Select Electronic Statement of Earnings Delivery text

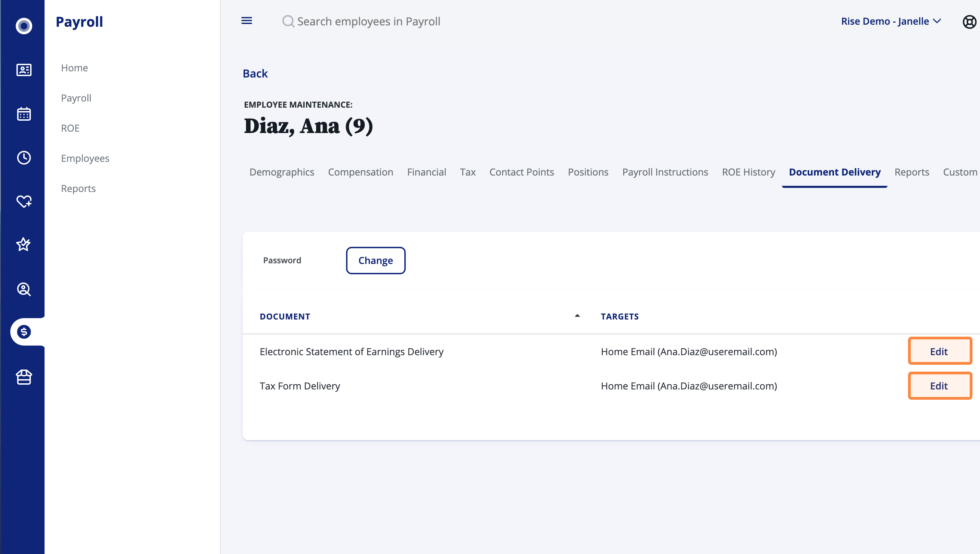(352, 352)
